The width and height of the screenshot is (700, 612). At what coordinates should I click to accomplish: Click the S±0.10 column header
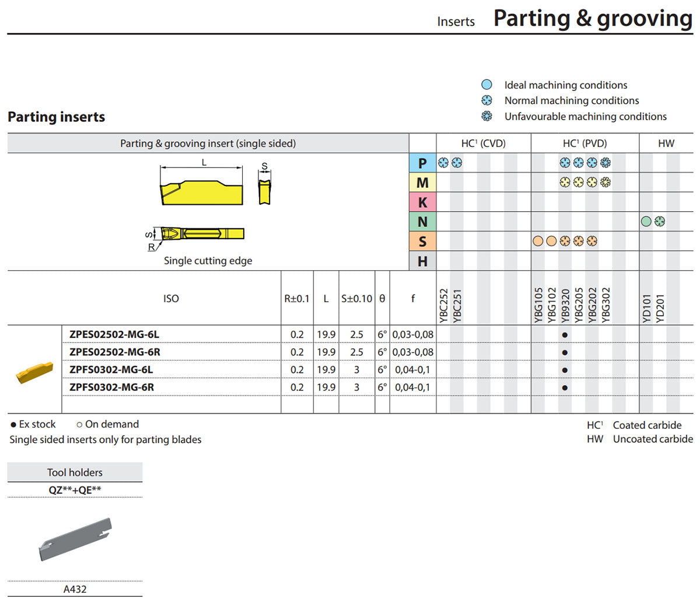coord(356,298)
